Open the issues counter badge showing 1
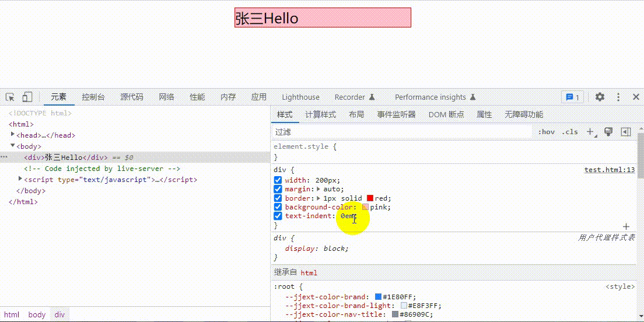The height and width of the screenshot is (322, 644). coord(572,97)
